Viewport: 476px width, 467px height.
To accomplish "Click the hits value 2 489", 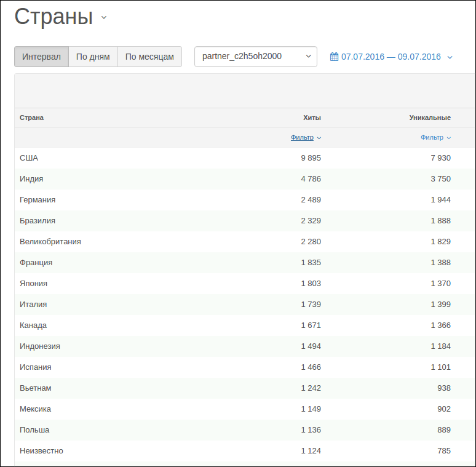I will tap(311, 200).
